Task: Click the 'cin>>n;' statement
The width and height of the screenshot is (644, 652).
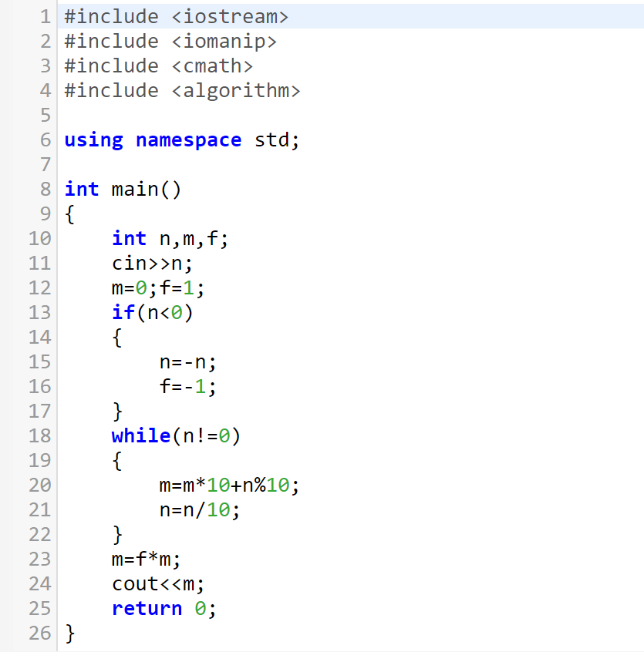Action: [152, 264]
